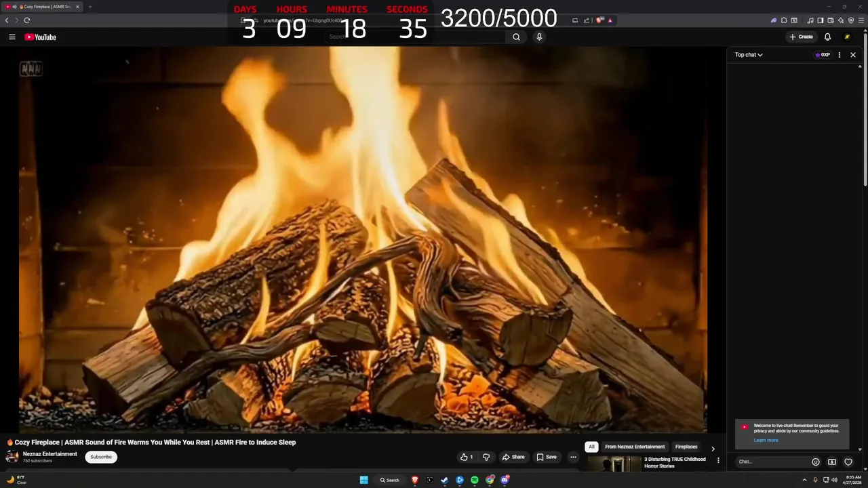Viewport: 868px width, 488px height.
Task: Expand the Top chat dropdown
Action: coord(749,55)
